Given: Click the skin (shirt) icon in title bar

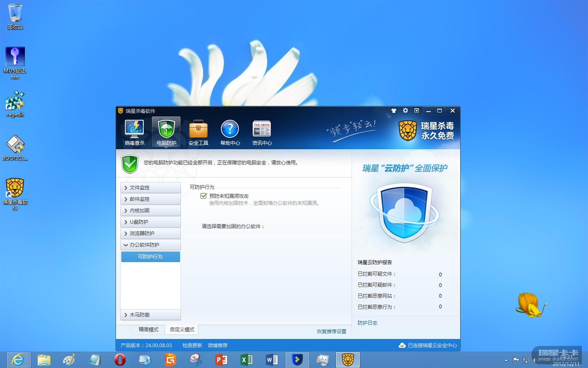Looking at the screenshot, I should pyautogui.click(x=394, y=110).
